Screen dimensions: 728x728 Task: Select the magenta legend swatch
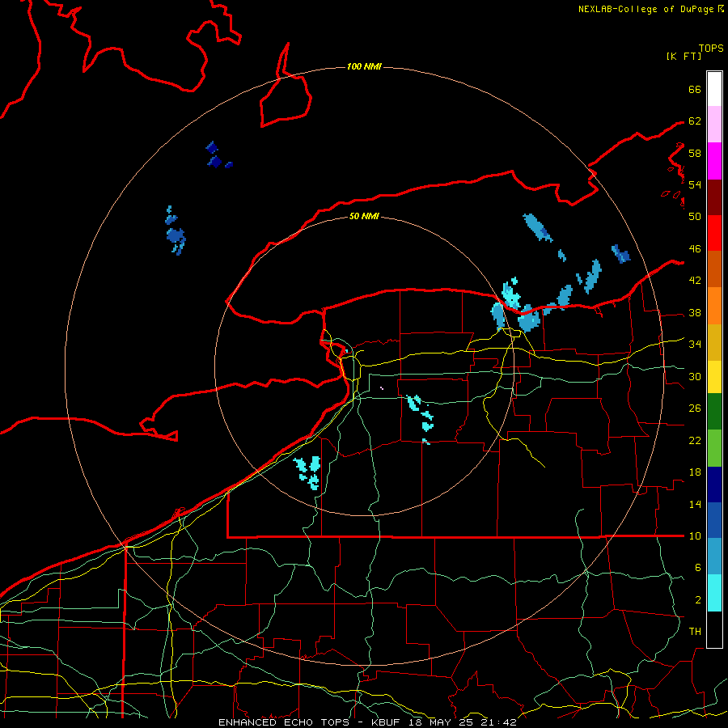pos(714,161)
